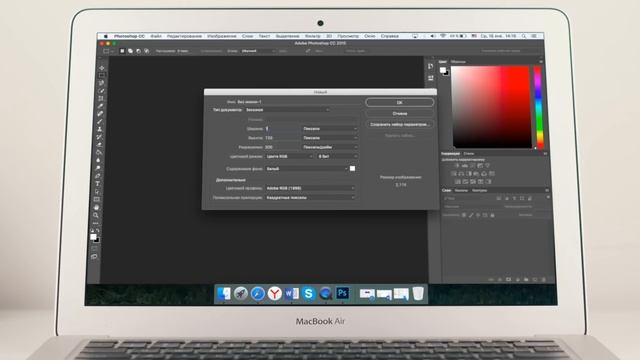Select the Path Selection tool
640x360 pixels.
(97, 191)
